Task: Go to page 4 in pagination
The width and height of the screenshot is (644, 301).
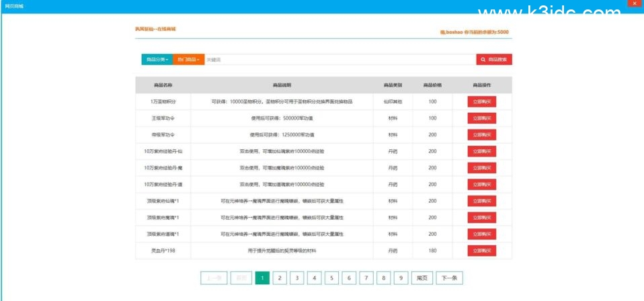Action: click(314, 278)
